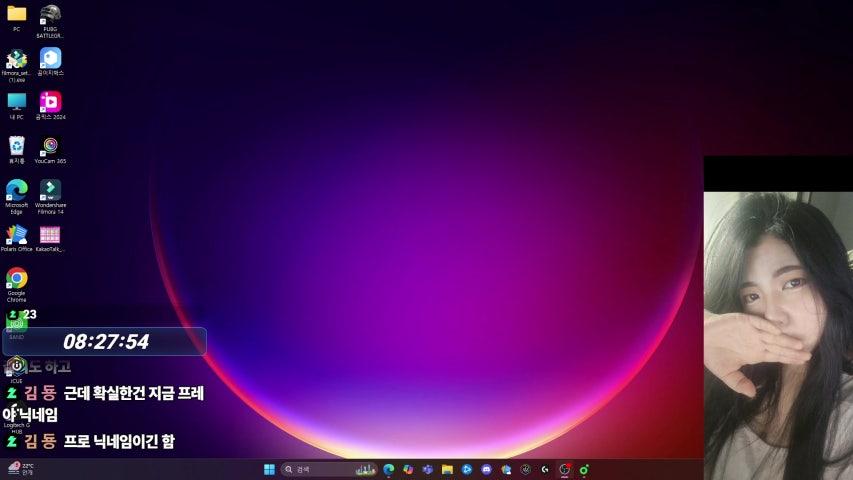The image size is (853, 480).
Task: Switch to the taskbar app with red badge
Action: (x=565, y=469)
